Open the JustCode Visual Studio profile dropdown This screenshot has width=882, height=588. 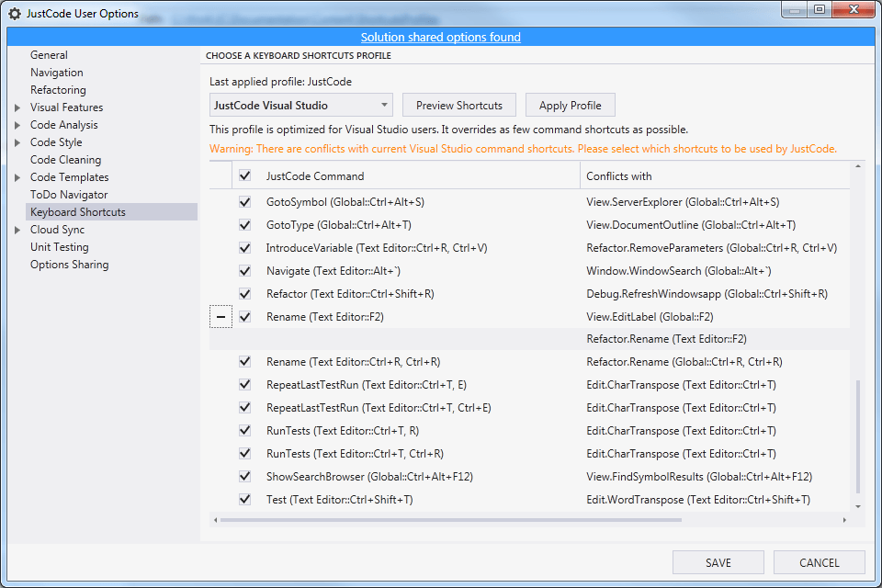click(x=301, y=106)
